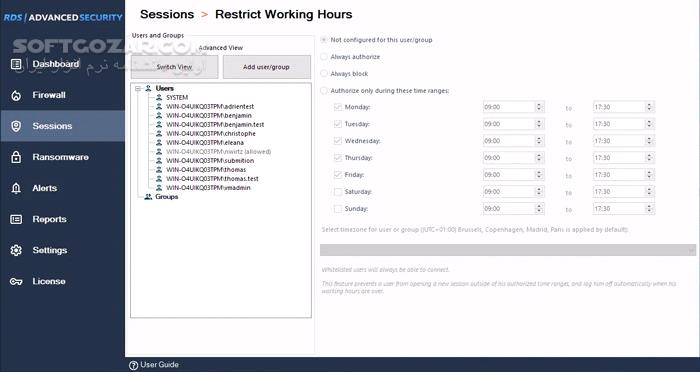The width and height of the screenshot is (700, 372).
Task: Click the user icon beside adrientest
Action: pyautogui.click(x=158, y=106)
